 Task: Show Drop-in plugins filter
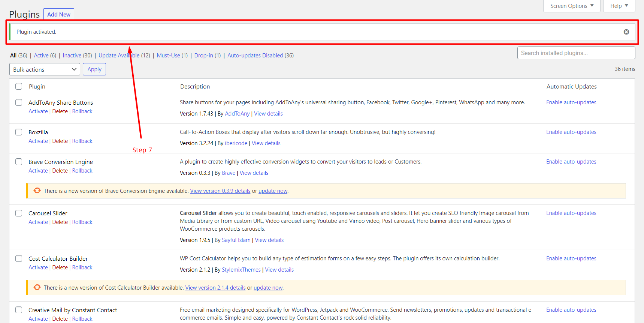(208, 56)
